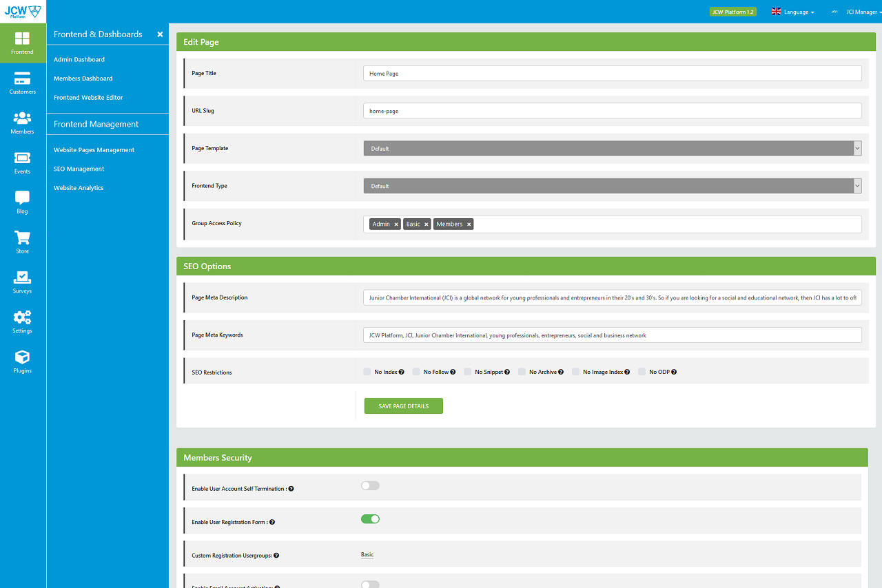Open the Members section
This screenshot has height=588, width=882.
pyautogui.click(x=22, y=123)
